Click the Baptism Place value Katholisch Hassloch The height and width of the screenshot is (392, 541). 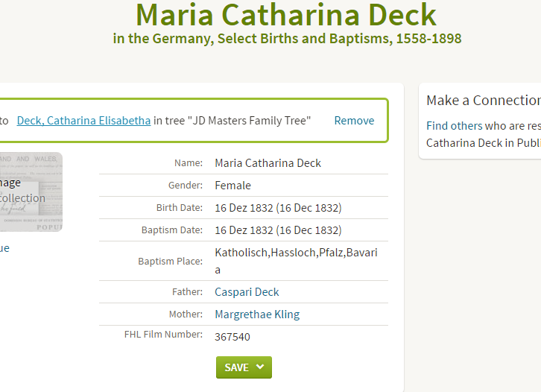click(x=296, y=261)
